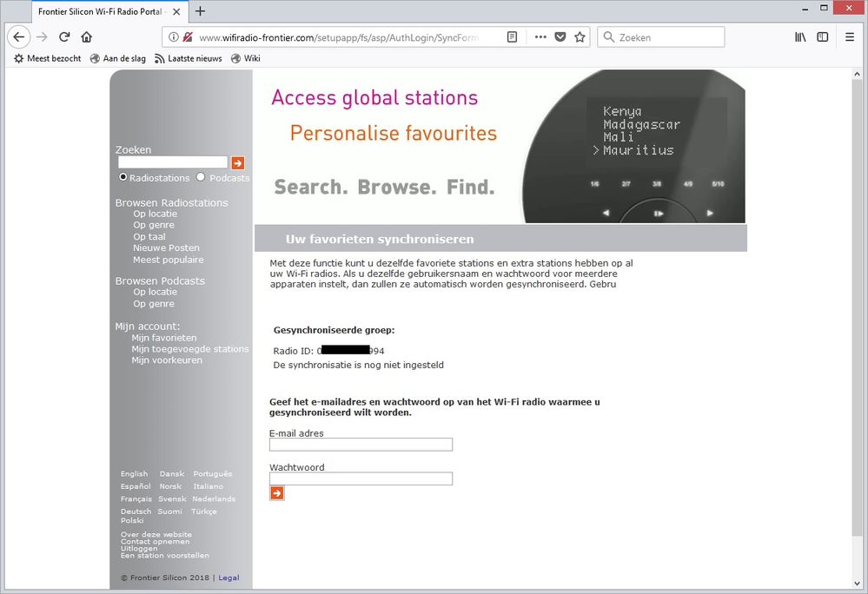The width and height of the screenshot is (868, 594).
Task: Click the vertical page scrollbar
Action: click(859, 304)
